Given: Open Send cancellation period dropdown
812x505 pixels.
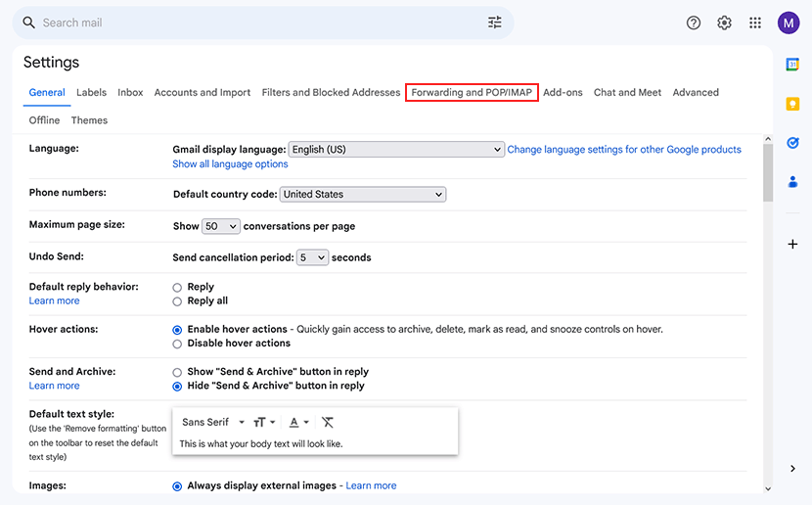Looking at the screenshot, I should [312, 257].
